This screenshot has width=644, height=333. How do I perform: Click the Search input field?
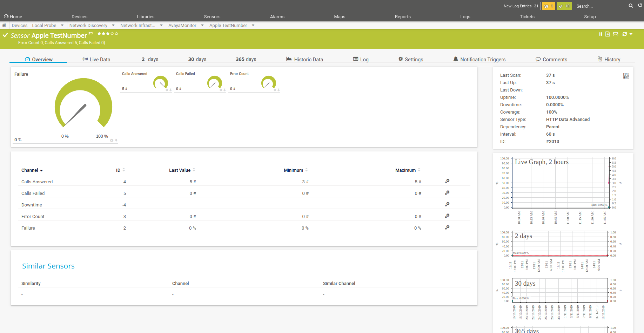pyautogui.click(x=601, y=6)
